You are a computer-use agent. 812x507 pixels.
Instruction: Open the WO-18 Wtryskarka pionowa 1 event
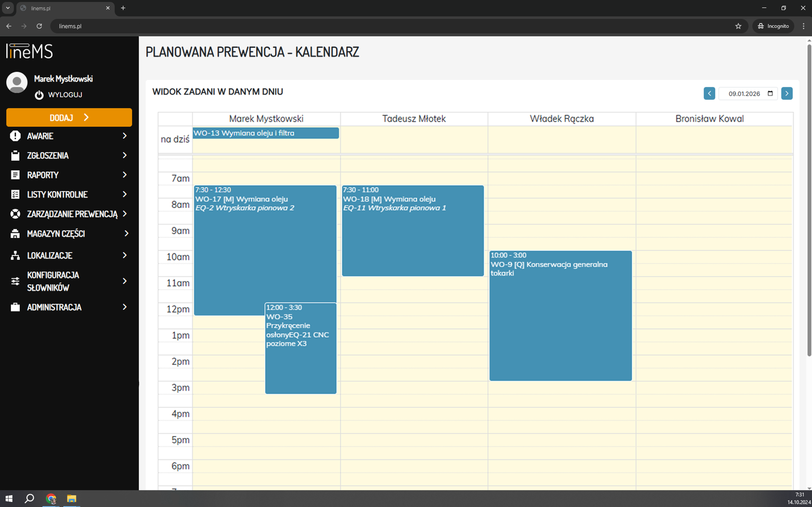(x=413, y=231)
